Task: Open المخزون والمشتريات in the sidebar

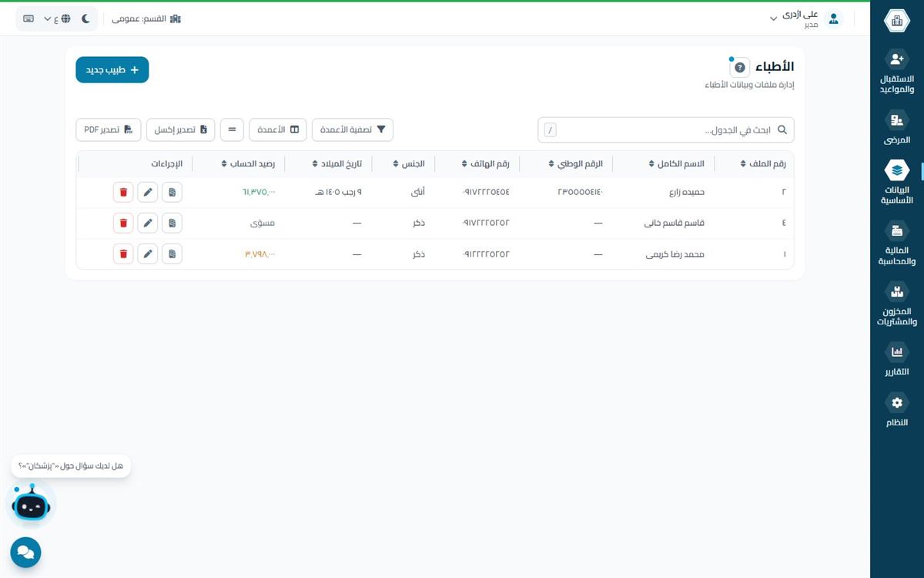Action: [896, 304]
